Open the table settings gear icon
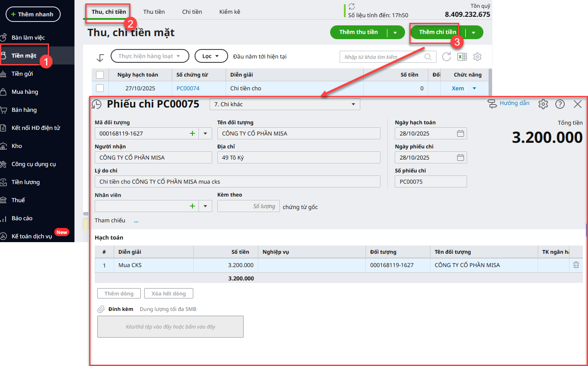The height and width of the screenshot is (366, 588). click(477, 57)
